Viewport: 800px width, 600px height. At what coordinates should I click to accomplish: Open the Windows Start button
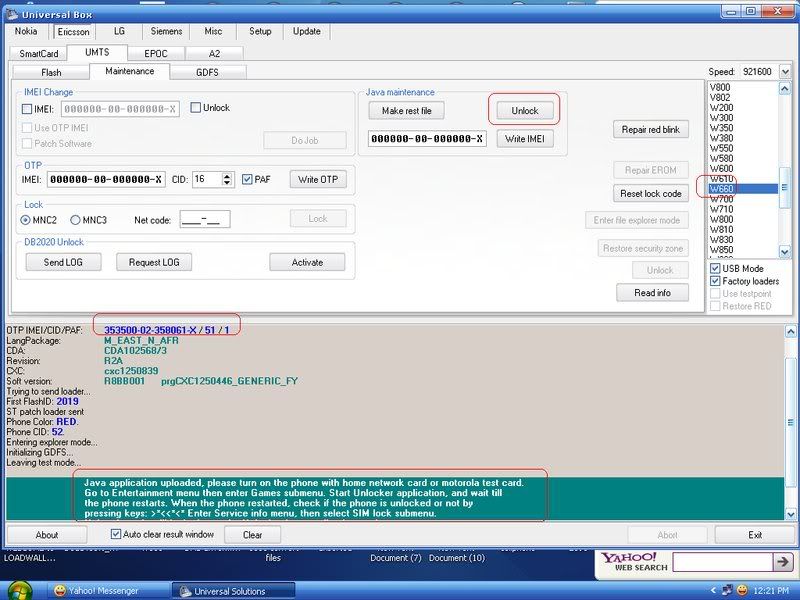(x=18, y=592)
